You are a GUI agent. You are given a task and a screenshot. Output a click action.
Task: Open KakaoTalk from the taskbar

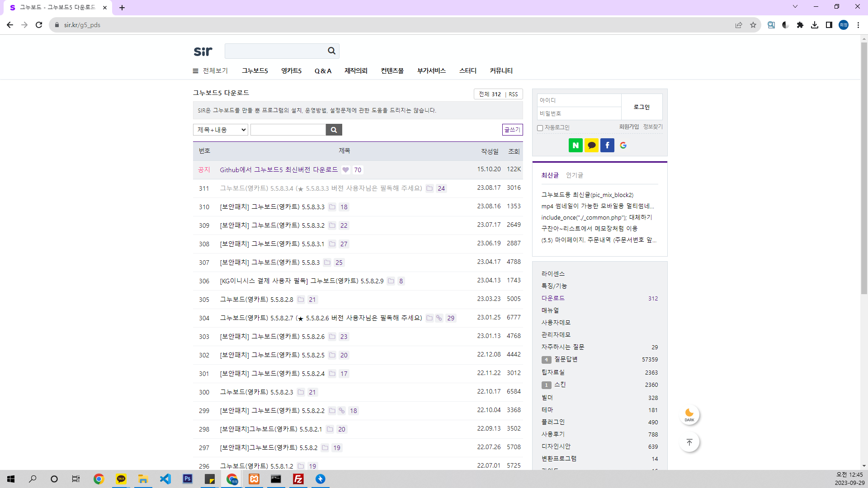click(x=121, y=479)
